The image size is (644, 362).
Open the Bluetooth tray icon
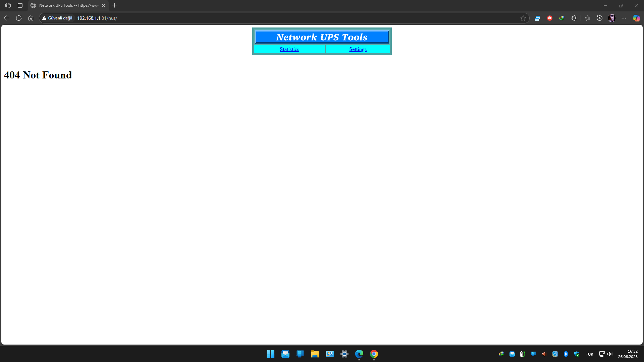(566, 354)
